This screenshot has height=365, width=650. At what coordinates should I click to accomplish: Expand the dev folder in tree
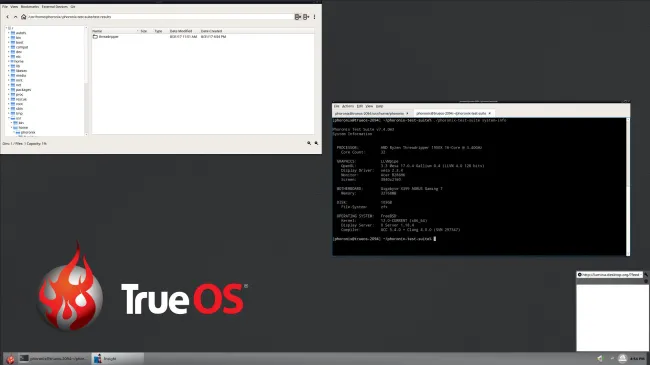coord(9,52)
